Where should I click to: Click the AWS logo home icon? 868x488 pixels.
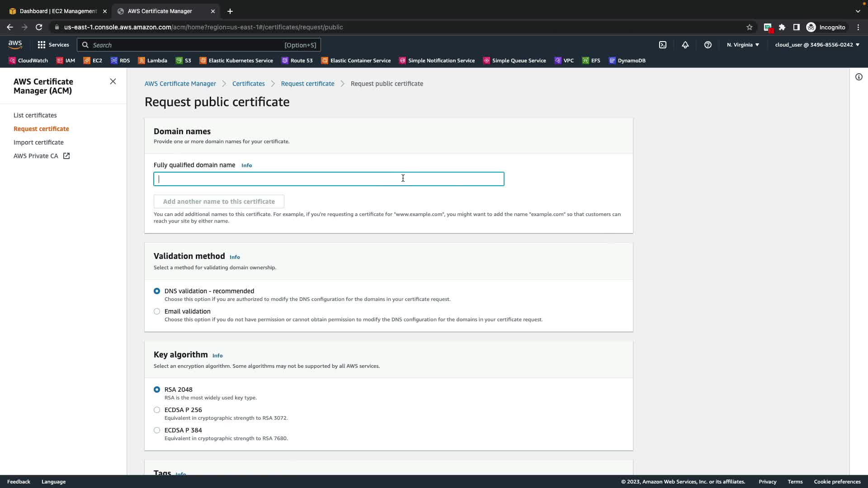click(15, 44)
